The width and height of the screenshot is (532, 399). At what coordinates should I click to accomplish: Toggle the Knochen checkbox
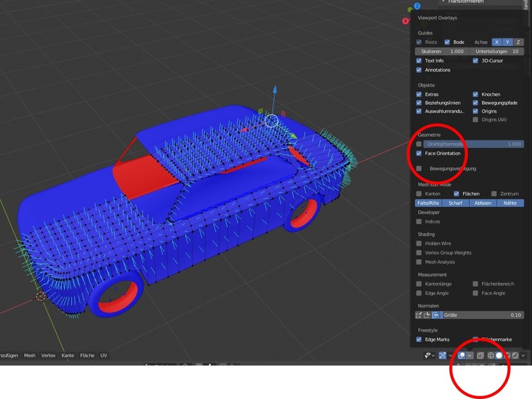pos(475,94)
